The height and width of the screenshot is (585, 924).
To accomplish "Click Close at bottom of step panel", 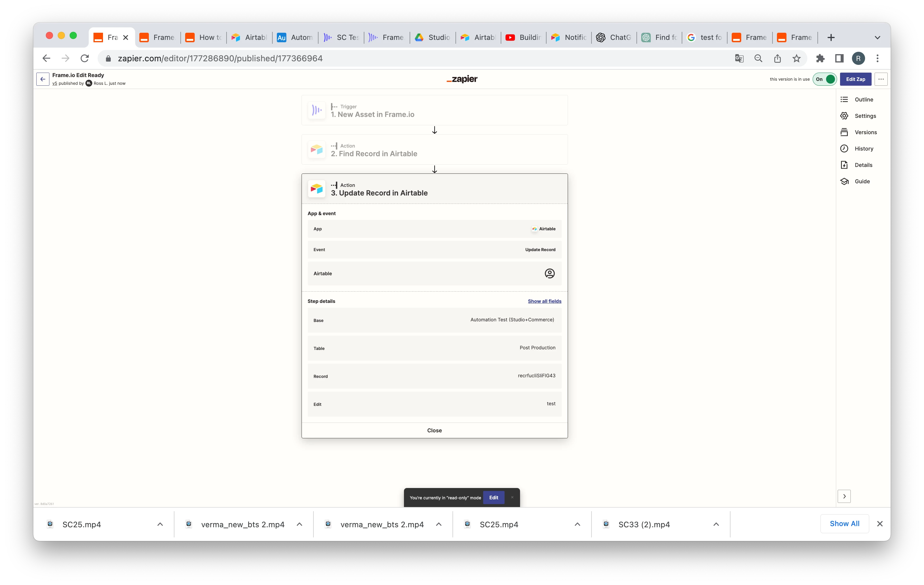I will tap(434, 430).
